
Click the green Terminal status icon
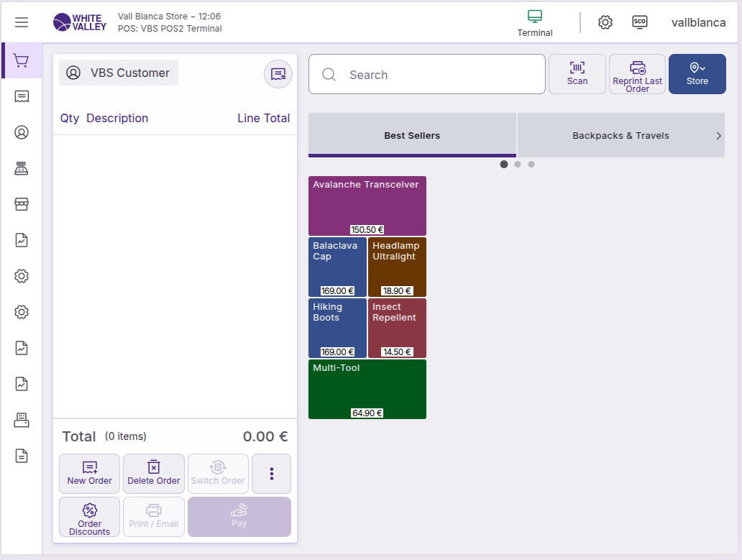[x=535, y=17]
